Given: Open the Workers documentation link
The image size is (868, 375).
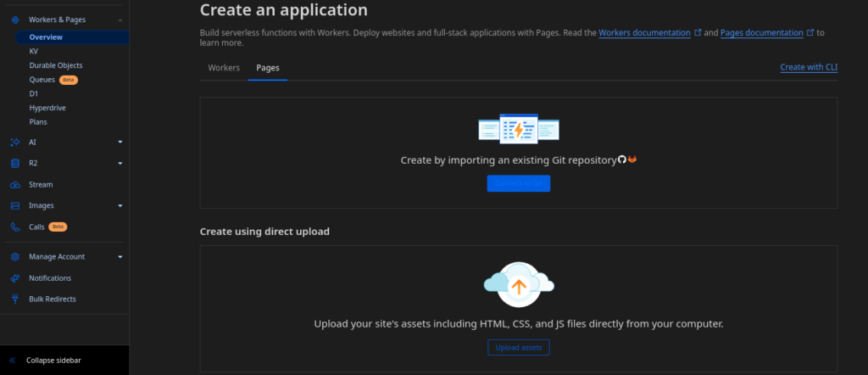Looking at the screenshot, I should point(644,33).
